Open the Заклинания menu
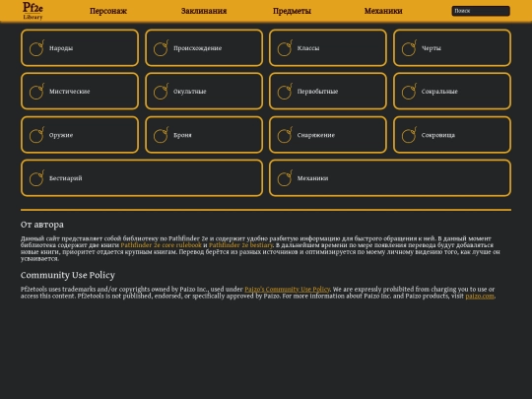532x399 pixels. [204, 11]
